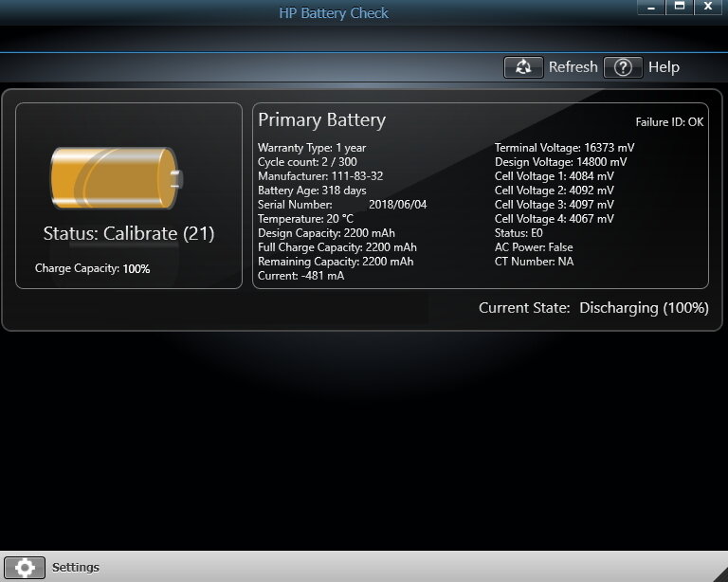
Task: Click Design Capacity: 2200 mAh
Action: coord(326,233)
